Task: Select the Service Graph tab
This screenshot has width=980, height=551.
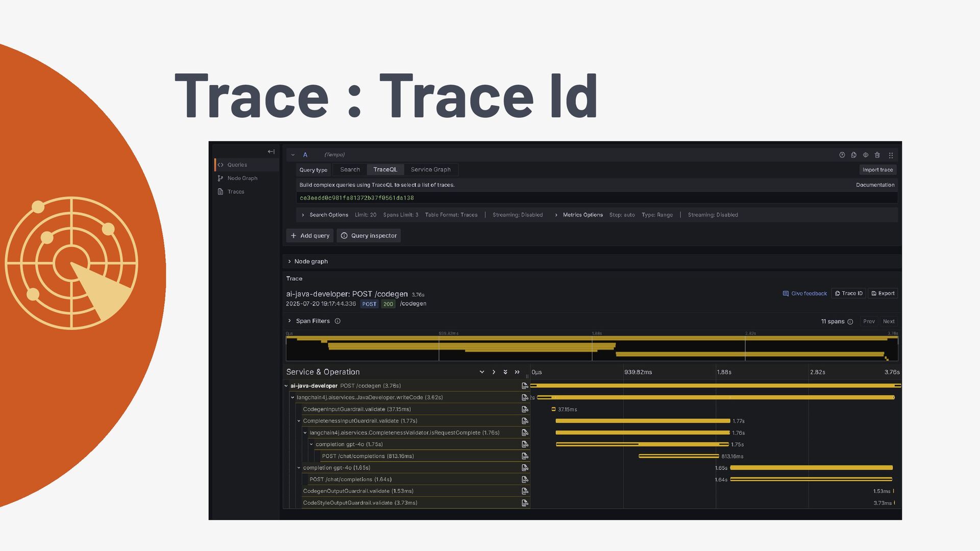Action: 430,169
